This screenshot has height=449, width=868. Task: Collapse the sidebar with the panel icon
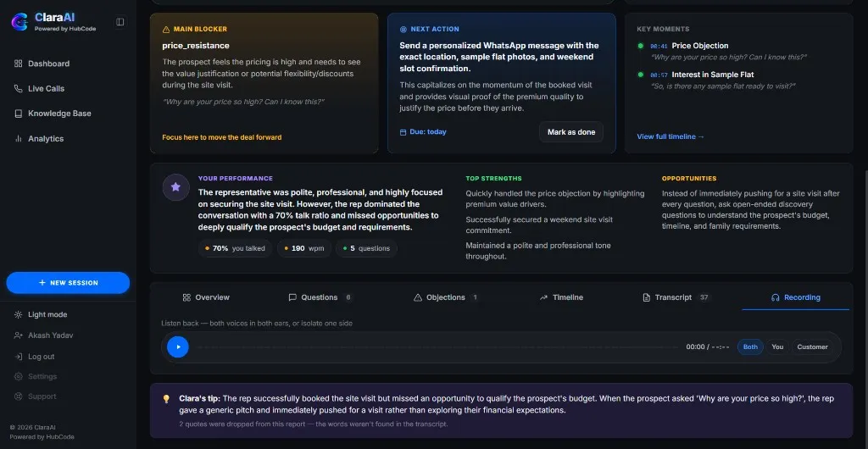120,21
